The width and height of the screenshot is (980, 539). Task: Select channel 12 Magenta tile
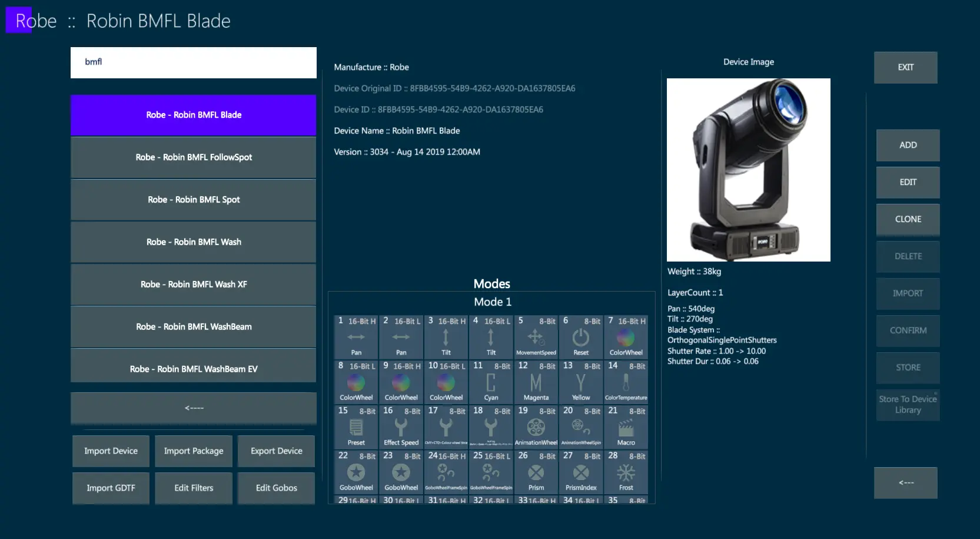click(536, 382)
